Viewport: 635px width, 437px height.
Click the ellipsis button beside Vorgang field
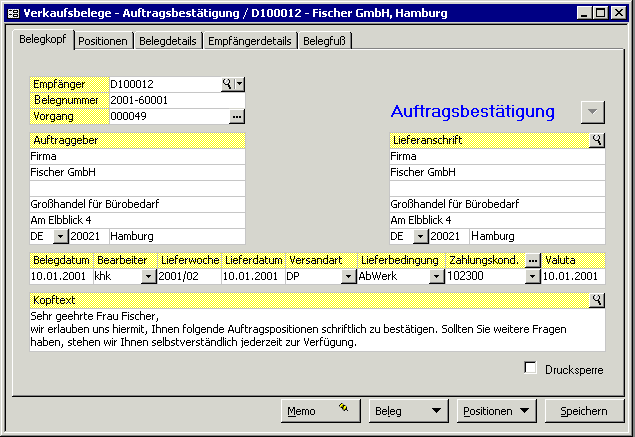(237, 116)
